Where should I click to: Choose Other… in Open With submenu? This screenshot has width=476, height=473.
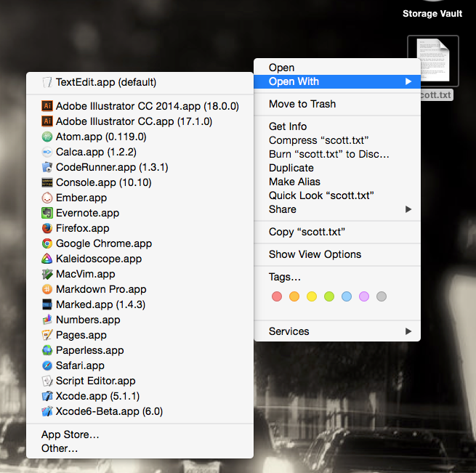(x=140, y=448)
